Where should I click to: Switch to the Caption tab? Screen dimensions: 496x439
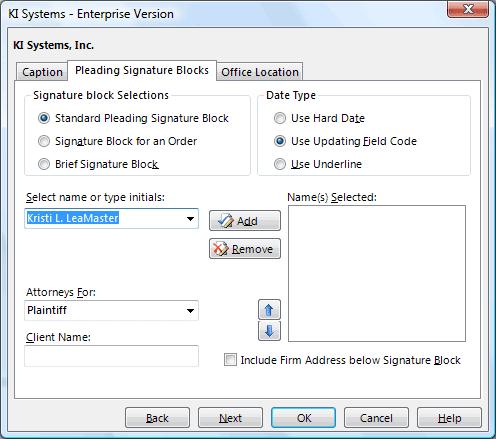coord(42,72)
